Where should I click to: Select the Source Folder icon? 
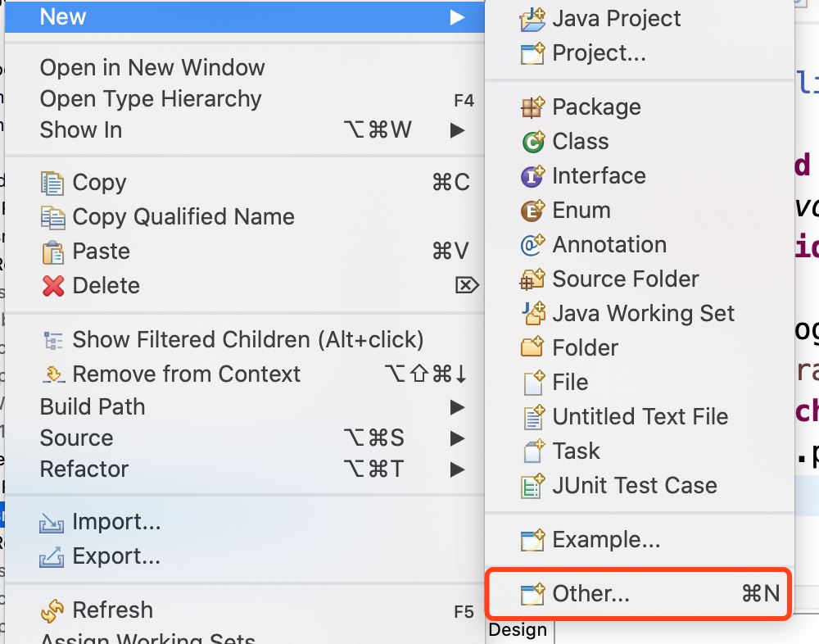point(534,279)
